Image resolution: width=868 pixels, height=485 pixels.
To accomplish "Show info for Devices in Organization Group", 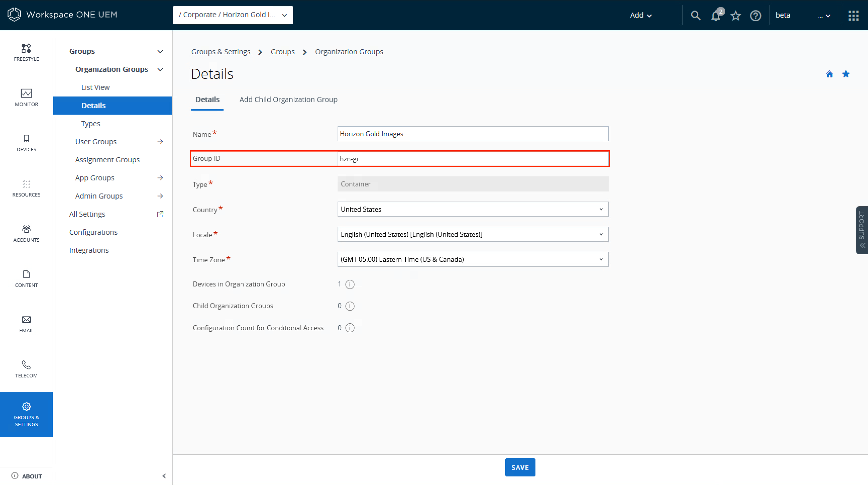I will pyautogui.click(x=350, y=284).
